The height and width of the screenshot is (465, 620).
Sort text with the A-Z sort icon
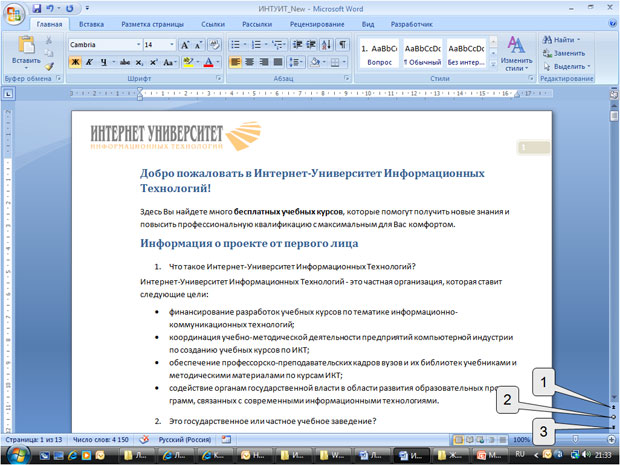click(326, 45)
